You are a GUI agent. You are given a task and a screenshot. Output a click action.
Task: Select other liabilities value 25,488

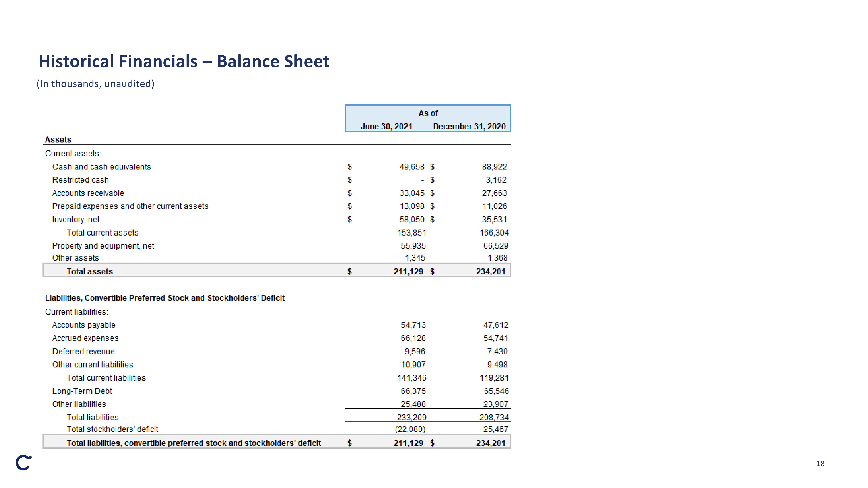[413, 404]
